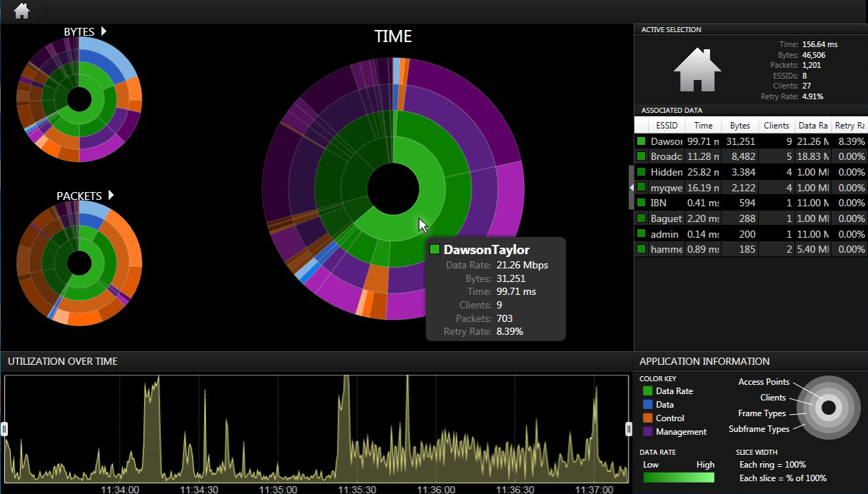Click the Management purple color key swatch

(x=647, y=432)
